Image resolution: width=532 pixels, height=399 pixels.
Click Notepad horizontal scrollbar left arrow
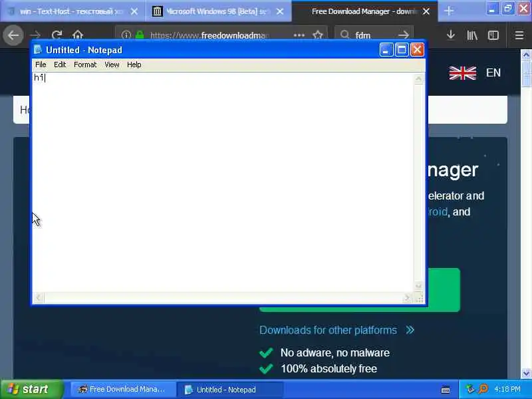pos(39,298)
